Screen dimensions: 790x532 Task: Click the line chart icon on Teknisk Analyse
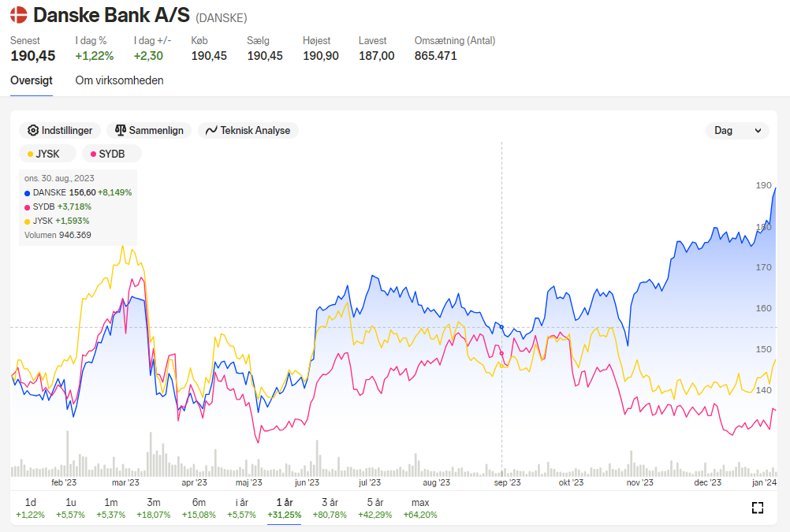pyautogui.click(x=211, y=131)
